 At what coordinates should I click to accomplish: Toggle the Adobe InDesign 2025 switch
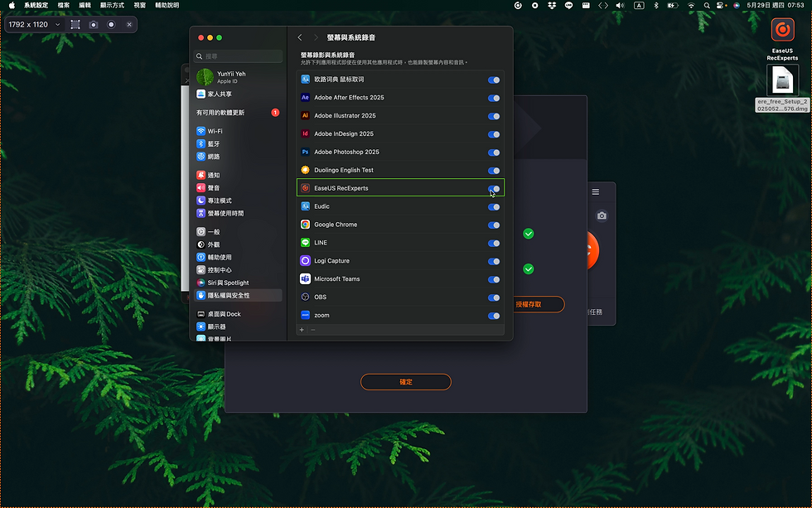pyautogui.click(x=494, y=134)
